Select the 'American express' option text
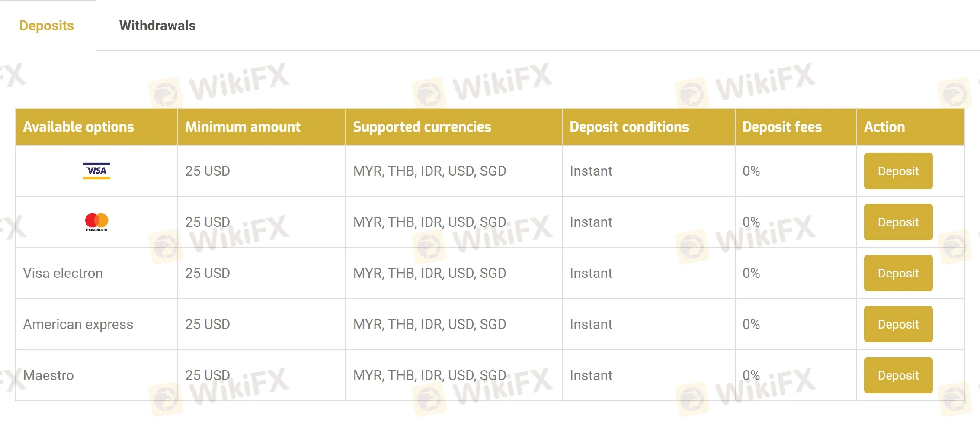 tap(78, 324)
